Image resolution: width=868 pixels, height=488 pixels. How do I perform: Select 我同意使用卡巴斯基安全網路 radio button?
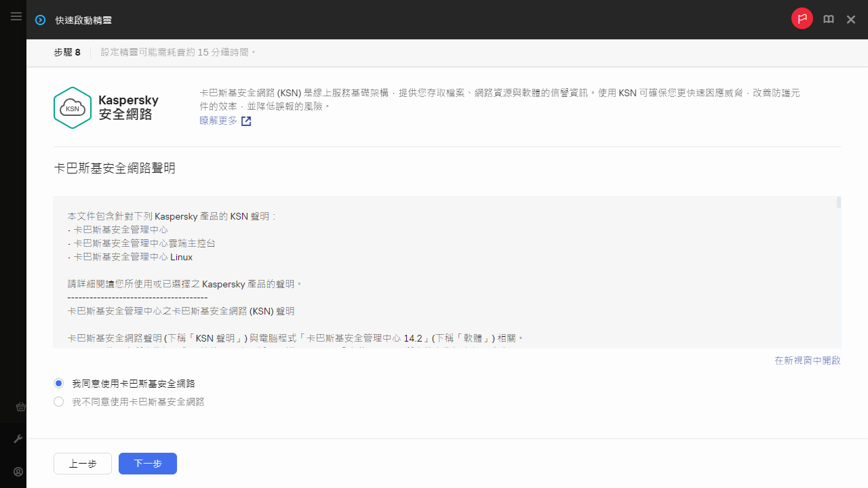[x=59, y=384]
